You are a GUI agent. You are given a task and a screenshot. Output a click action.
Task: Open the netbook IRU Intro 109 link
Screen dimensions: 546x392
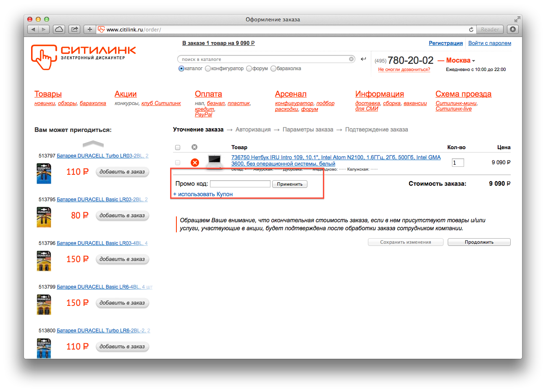tap(336, 160)
